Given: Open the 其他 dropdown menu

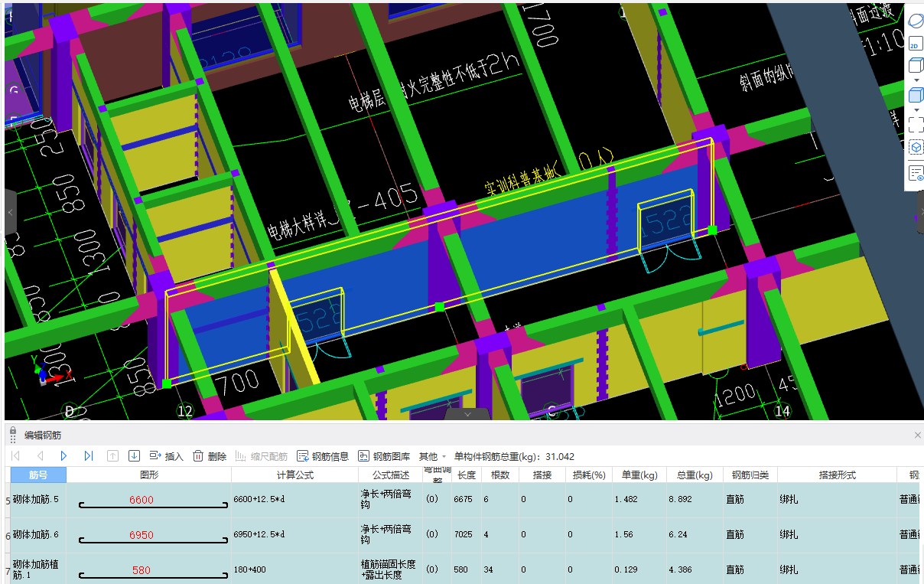Looking at the screenshot, I should pos(432,456).
